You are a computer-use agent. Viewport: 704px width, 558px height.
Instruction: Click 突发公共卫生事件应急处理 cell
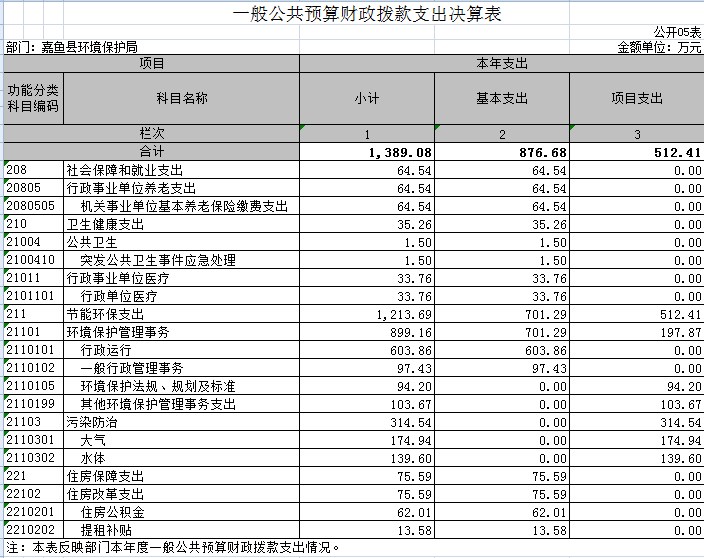coord(182,260)
